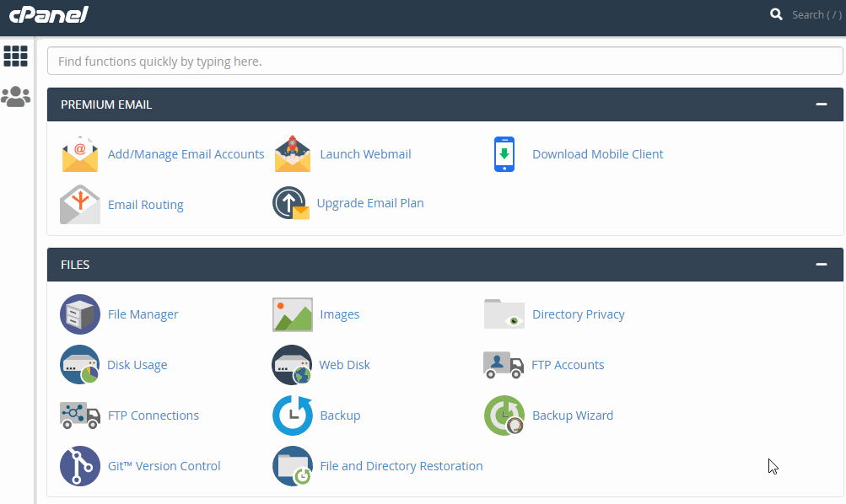Open the File Manager link
The width and height of the screenshot is (846, 504).
[143, 314]
